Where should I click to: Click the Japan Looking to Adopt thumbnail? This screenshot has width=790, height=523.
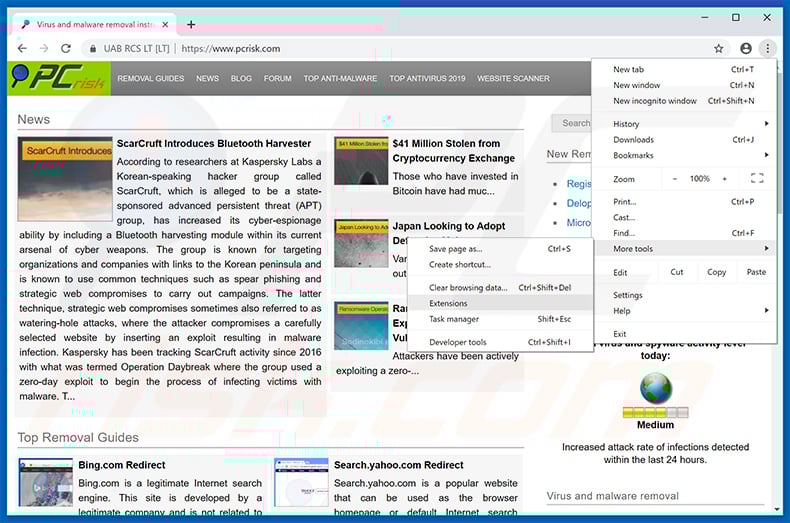pos(361,244)
